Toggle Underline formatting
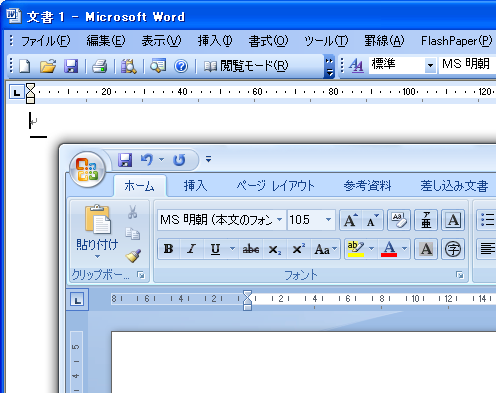Viewport: 496px width, 393px height. pyautogui.click(x=215, y=249)
